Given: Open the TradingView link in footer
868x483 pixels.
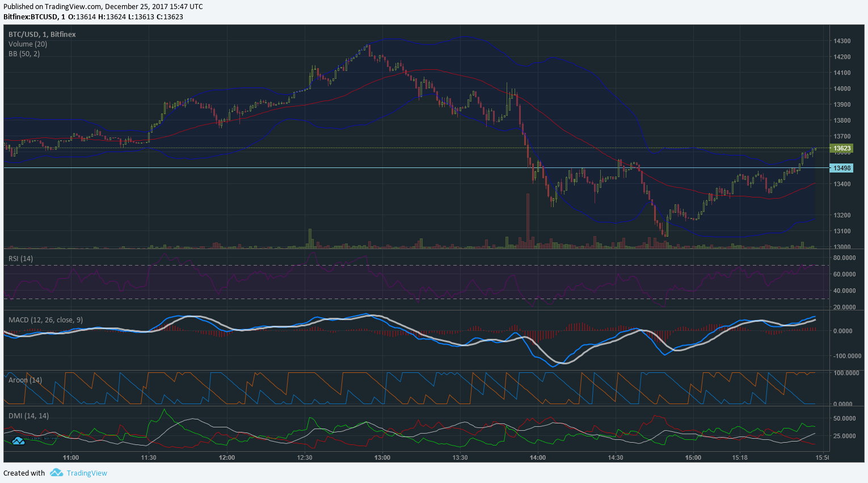Looking at the screenshot, I should coord(87,473).
